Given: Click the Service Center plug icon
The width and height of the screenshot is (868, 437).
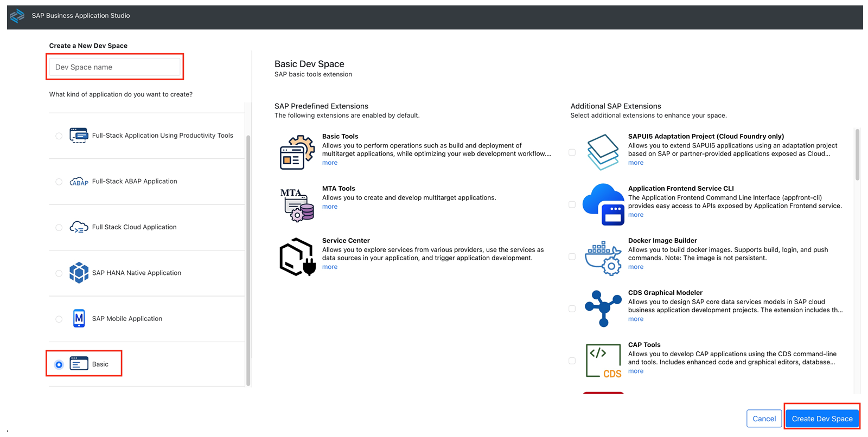Looking at the screenshot, I should coord(297,257).
